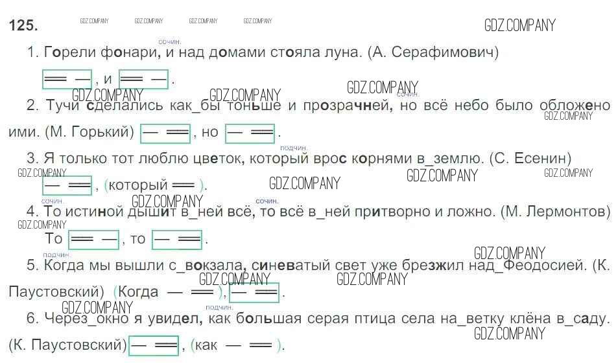
Task: Click the parenthesized '(который' clause scheme
Action: coord(154,186)
